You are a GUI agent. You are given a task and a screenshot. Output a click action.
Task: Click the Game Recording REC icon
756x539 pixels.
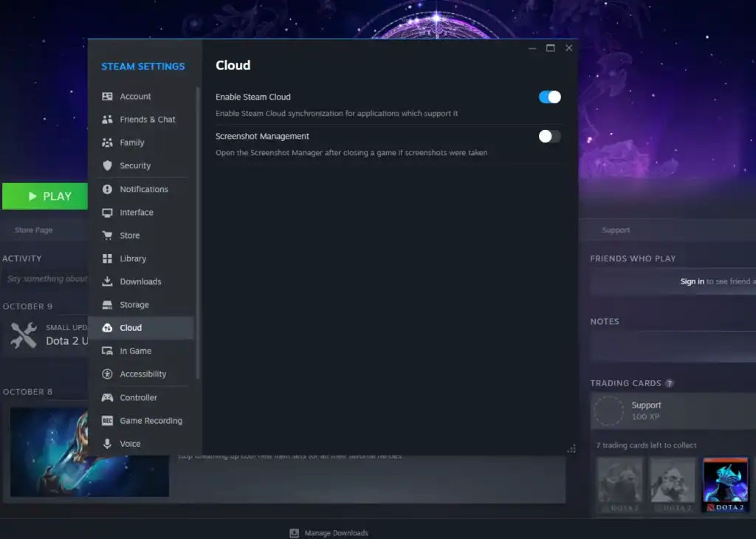(107, 421)
